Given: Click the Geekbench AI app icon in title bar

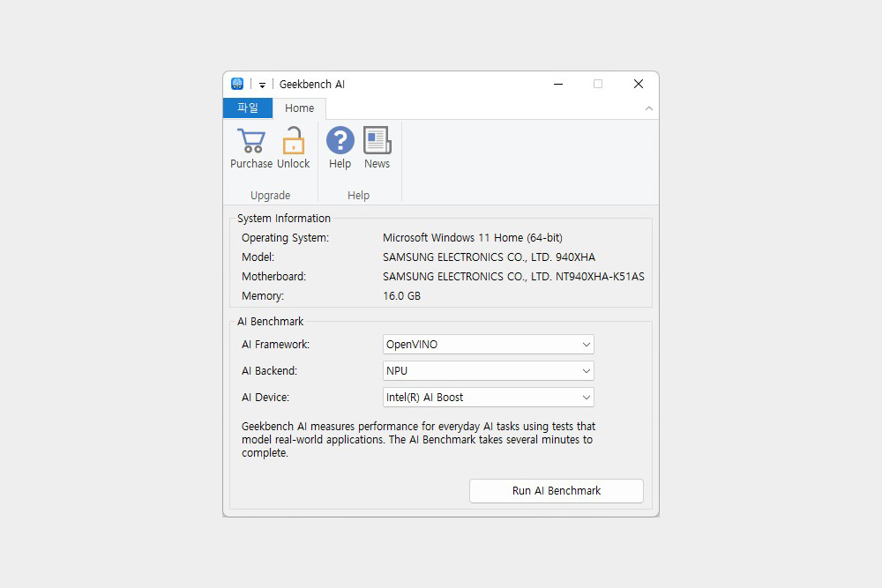Looking at the screenshot, I should [x=237, y=84].
